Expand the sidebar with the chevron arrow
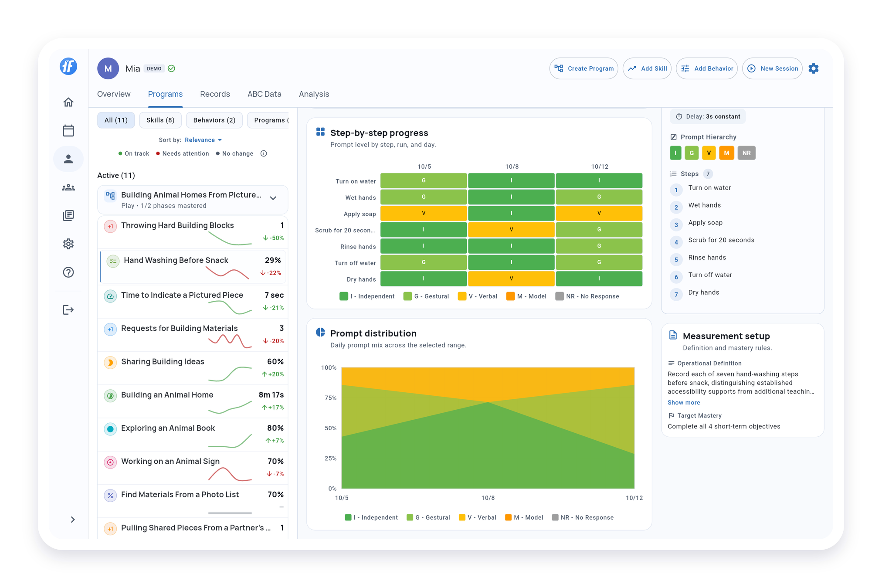 73,520
